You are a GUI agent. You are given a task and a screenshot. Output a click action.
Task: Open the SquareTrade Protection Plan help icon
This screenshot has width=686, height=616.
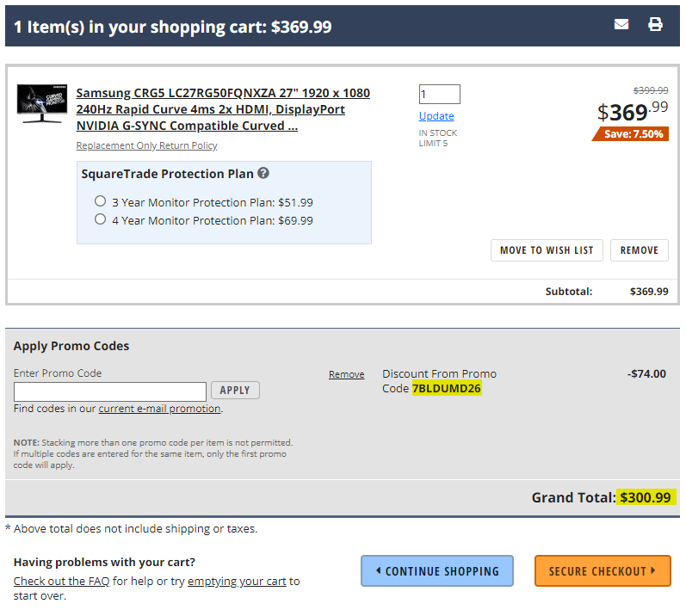pyautogui.click(x=263, y=173)
